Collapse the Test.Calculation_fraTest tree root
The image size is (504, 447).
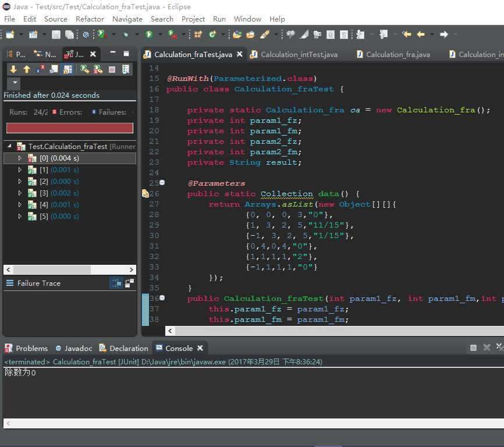coord(9,146)
